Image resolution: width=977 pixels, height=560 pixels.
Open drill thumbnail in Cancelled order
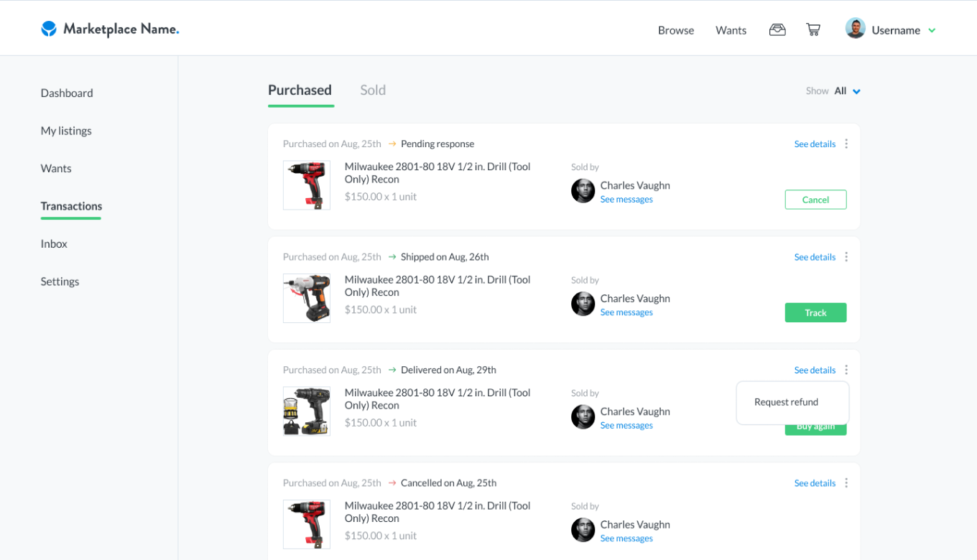pyautogui.click(x=307, y=524)
